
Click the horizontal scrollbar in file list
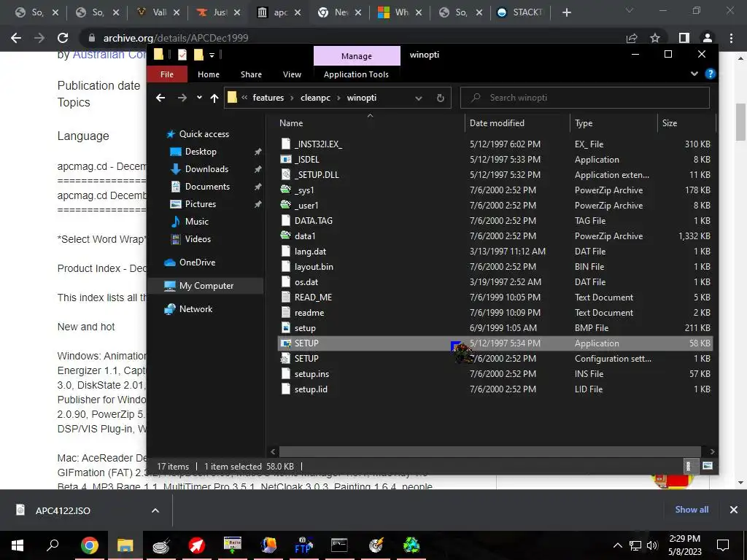click(x=489, y=451)
